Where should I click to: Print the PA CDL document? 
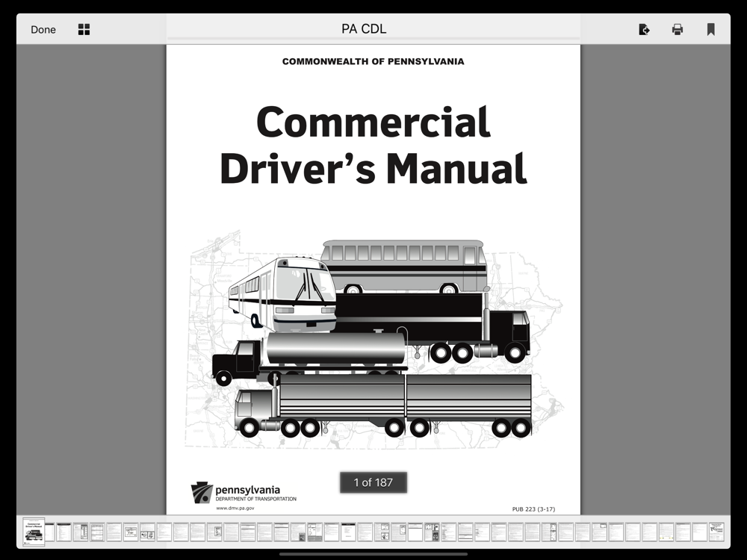[678, 30]
